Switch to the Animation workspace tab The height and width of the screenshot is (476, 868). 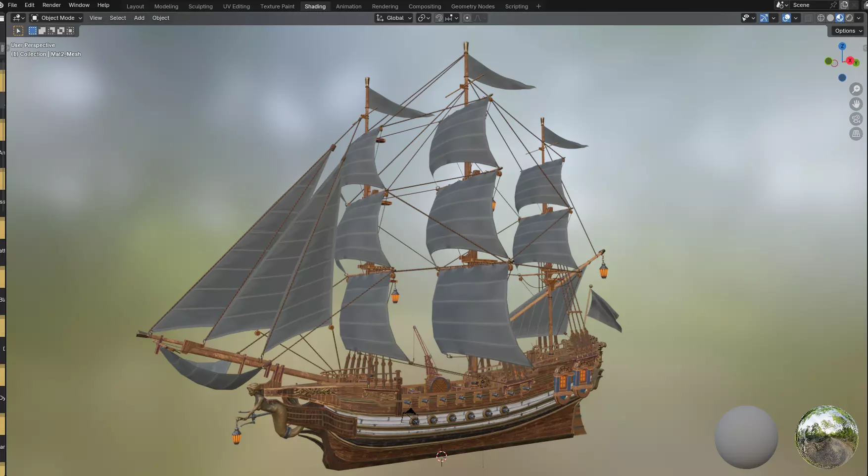(x=349, y=6)
